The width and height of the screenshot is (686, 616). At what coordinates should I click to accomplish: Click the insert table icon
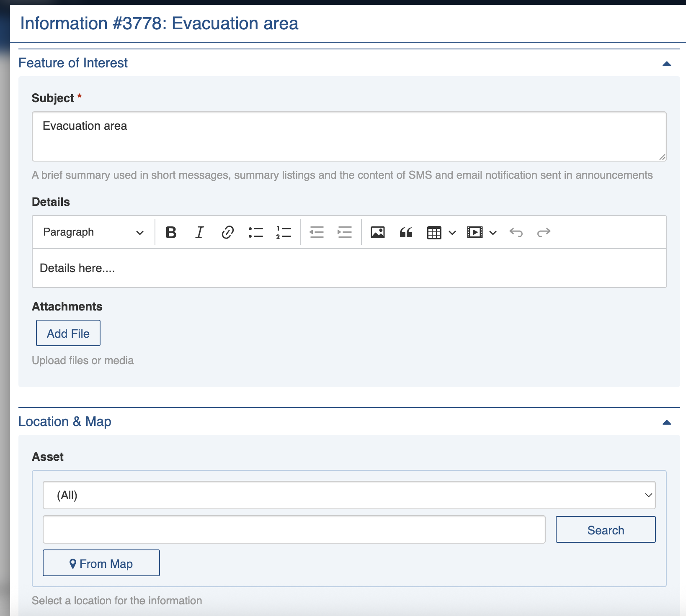434,232
